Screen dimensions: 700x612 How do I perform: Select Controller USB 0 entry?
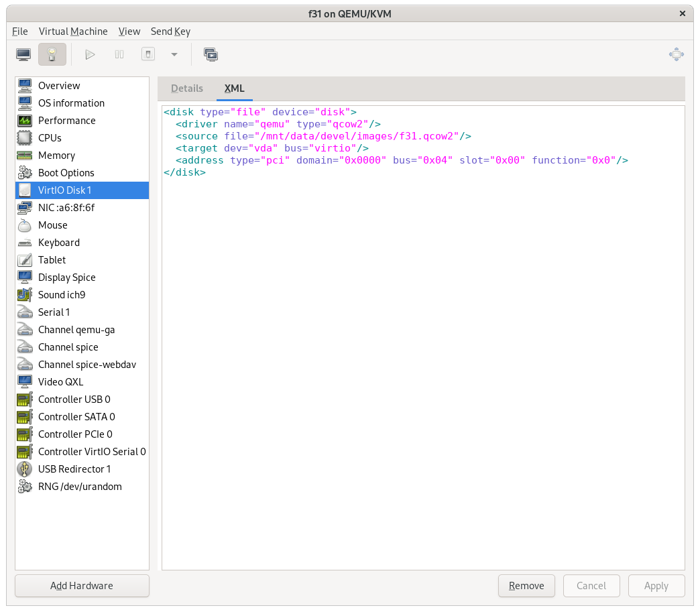pos(82,399)
